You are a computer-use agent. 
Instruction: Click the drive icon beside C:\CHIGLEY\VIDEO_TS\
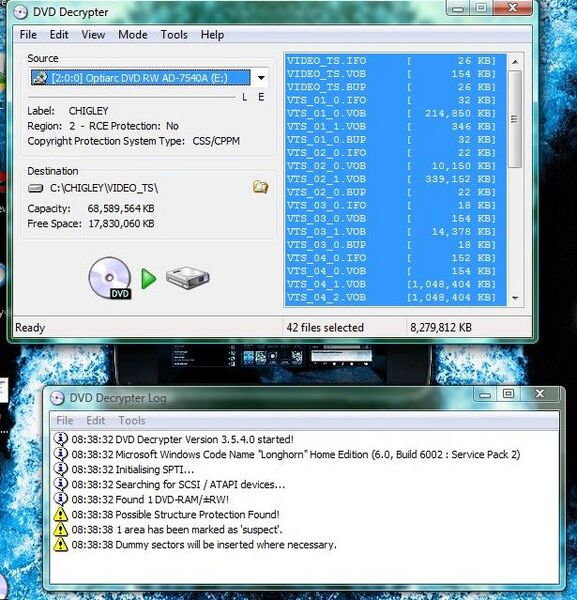(36, 188)
